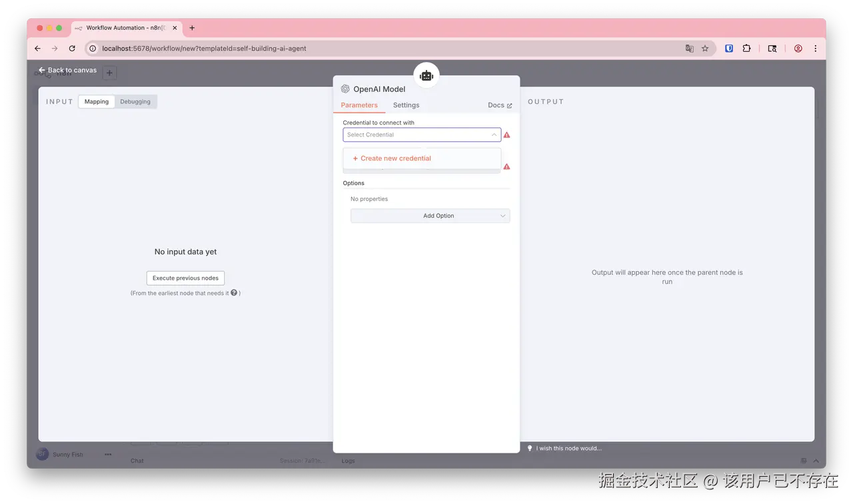Viewport: 853px width, 504px height.
Task: Click the No properties text
Action: click(x=369, y=199)
